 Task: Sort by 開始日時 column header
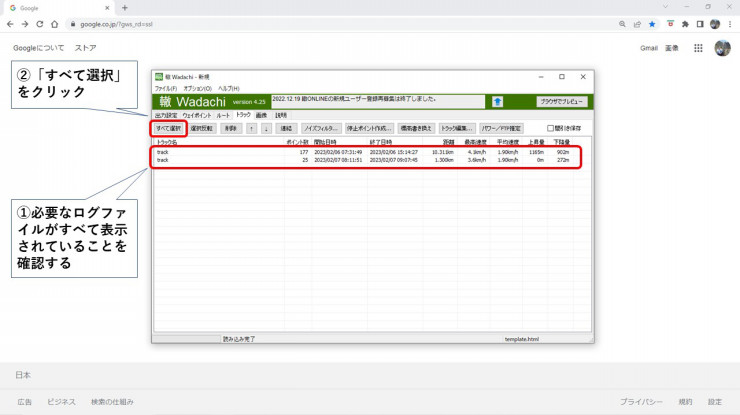[338, 142]
